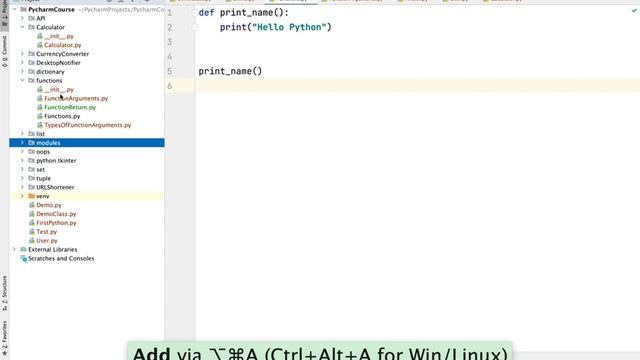This screenshot has width=640, height=360.
Task: Click the External Libraries icon
Action: click(x=24, y=250)
